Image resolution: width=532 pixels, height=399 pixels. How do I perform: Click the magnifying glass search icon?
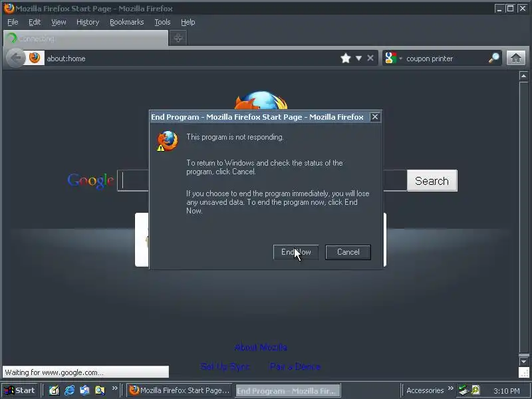point(494,59)
